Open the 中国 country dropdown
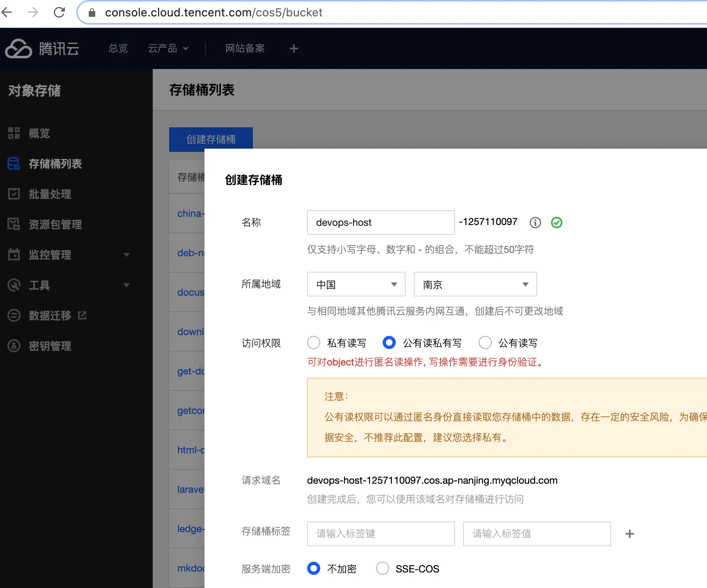The image size is (707, 588). pos(356,284)
